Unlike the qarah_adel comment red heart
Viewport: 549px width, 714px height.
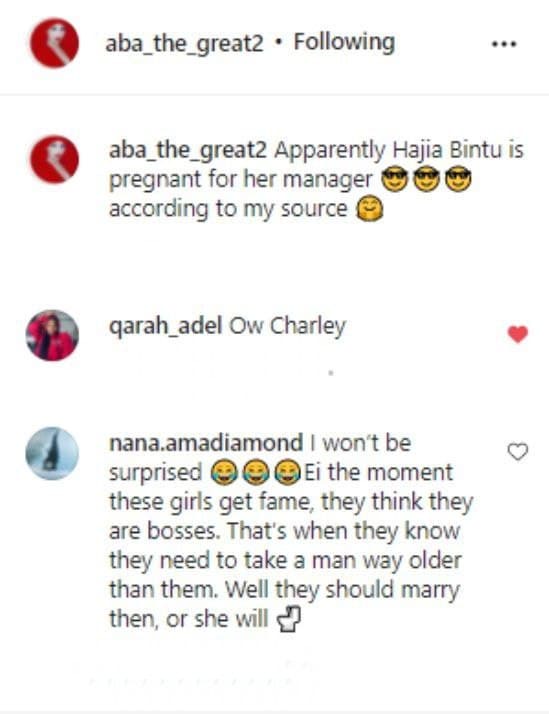[518, 334]
